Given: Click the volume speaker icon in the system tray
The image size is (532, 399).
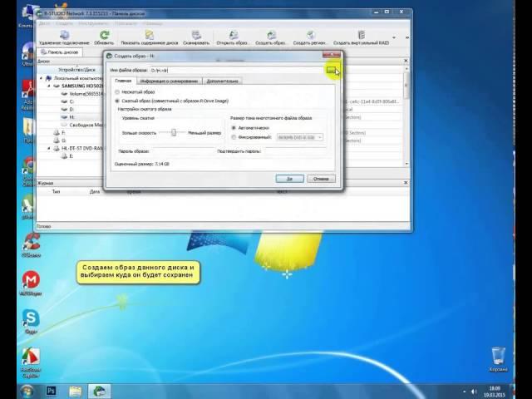Looking at the screenshot, I should tap(474, 392).
